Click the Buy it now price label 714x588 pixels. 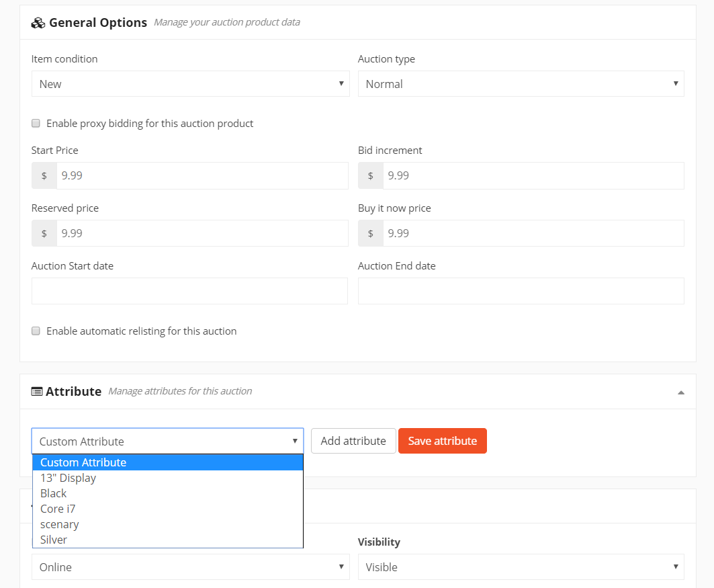pos(394,208)
